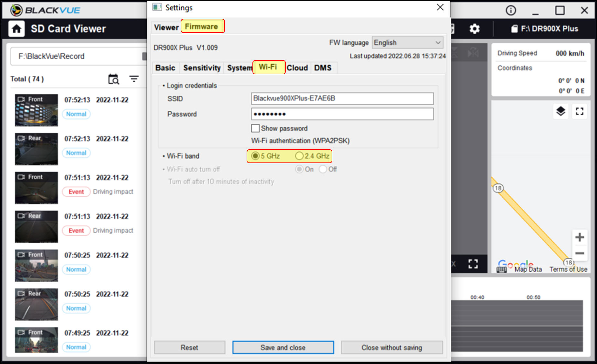Open the Cloud tab
597x364 pixels.
point(297,68)
